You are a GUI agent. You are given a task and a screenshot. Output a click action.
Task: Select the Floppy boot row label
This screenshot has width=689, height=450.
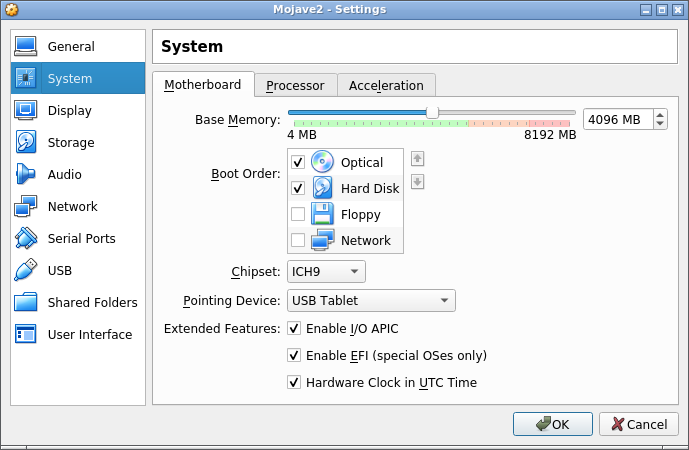point(361,214)
